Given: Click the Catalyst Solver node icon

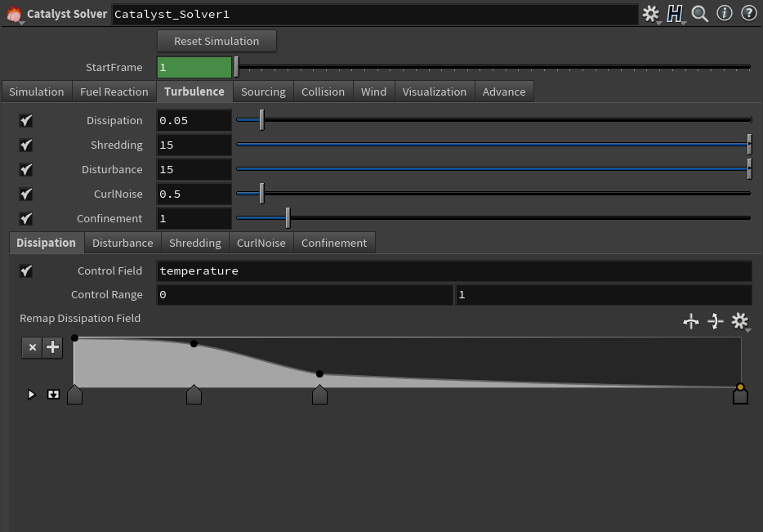Looking at the screenshot, I should pyautogui.click(x=14, y=14).
